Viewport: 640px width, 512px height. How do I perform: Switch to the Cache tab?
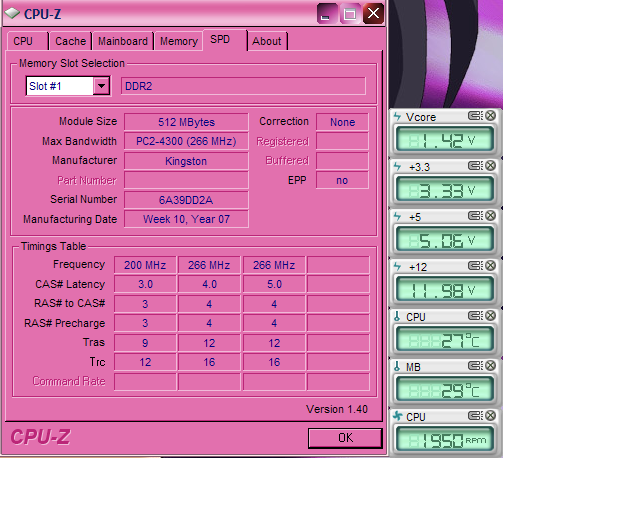[71, 41]
